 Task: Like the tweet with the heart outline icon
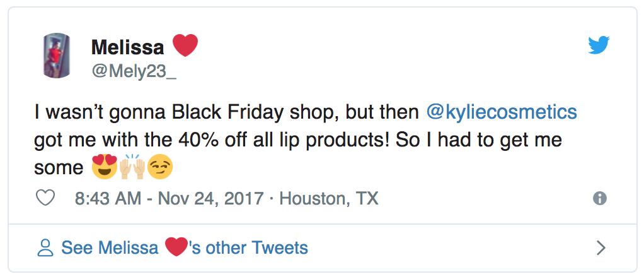pos(45,198)
